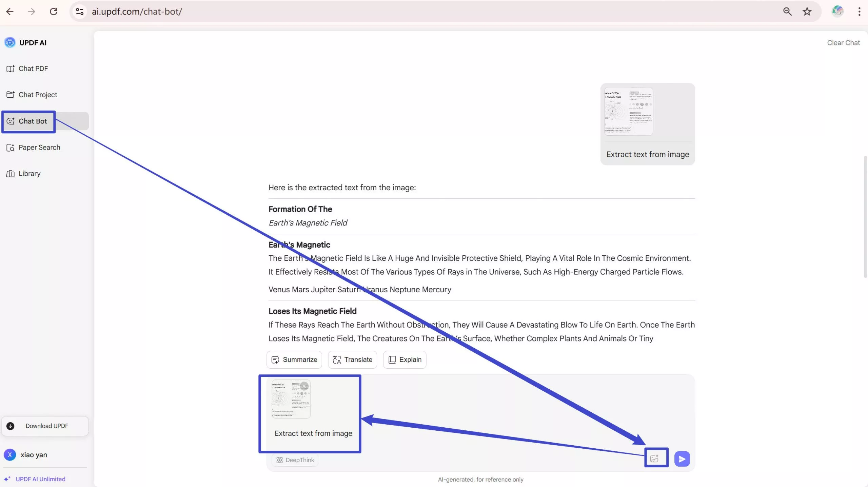Open the UPDF AI Unlimited link
Screen dimensions: 868x487
pos(40,479)
